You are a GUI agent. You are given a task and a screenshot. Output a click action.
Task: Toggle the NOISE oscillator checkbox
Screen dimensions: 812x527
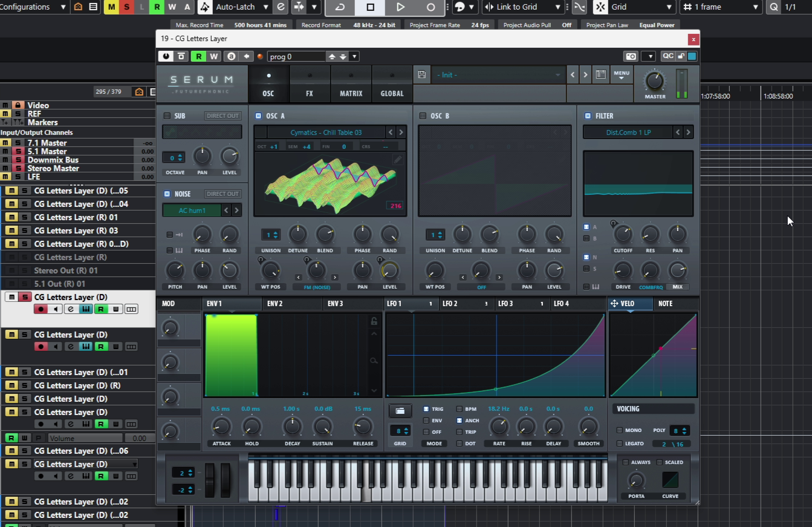pos(167,194)
